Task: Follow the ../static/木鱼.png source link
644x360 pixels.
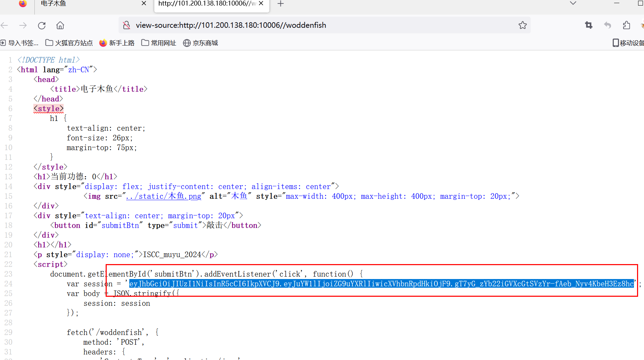Action: (x=163, y=196)
